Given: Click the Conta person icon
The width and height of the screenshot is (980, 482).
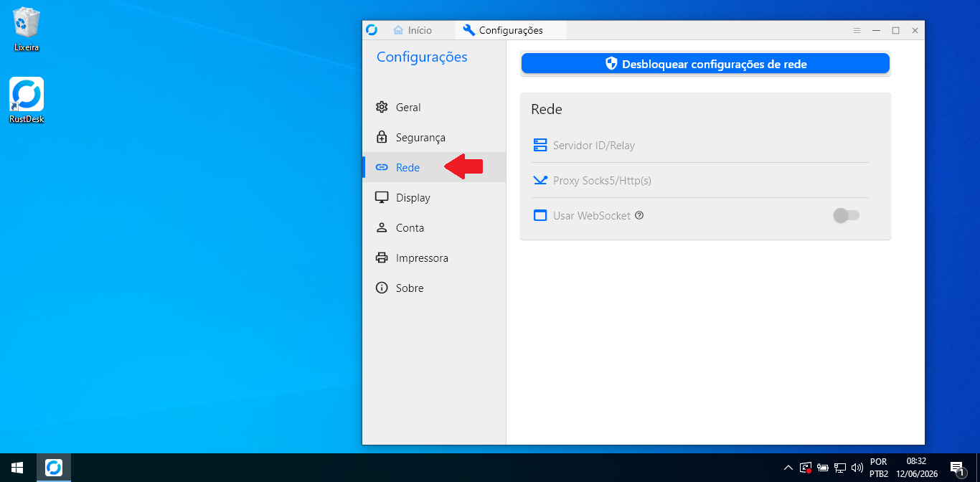Looking at the screenshot, I should pyautogui.click(x=382, y=227).
